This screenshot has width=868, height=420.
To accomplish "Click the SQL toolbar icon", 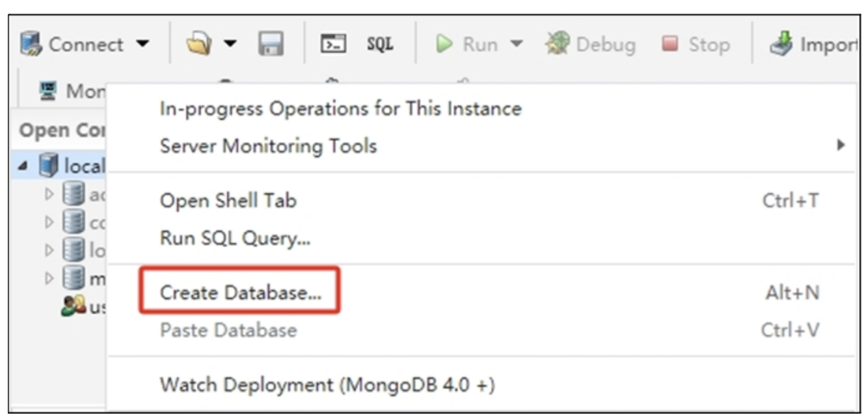I will [380, 44].
